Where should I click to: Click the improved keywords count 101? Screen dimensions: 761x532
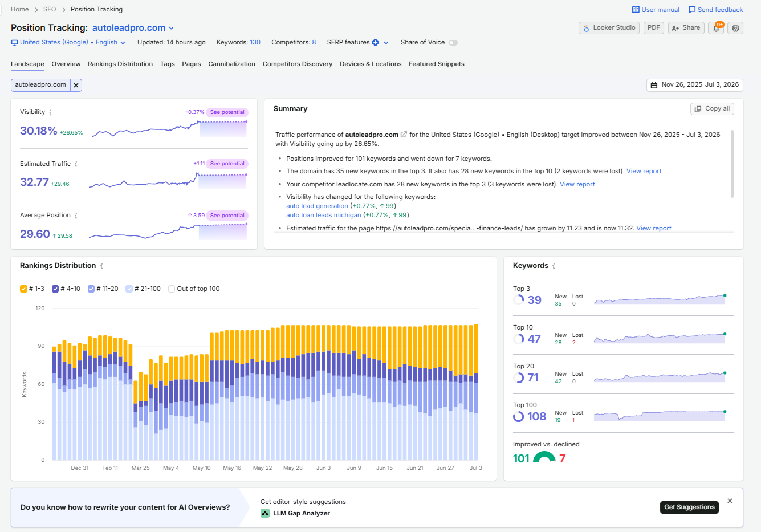521,458
